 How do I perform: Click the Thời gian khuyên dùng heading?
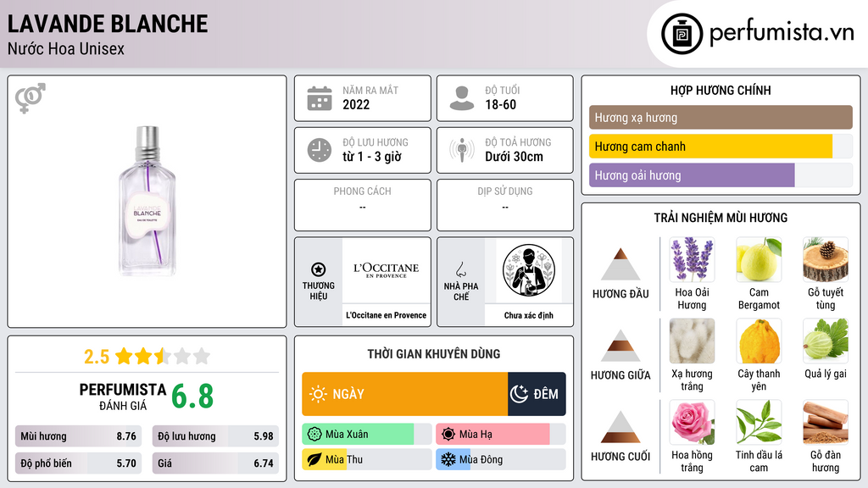pyautogui.click(x=434, y=353)
